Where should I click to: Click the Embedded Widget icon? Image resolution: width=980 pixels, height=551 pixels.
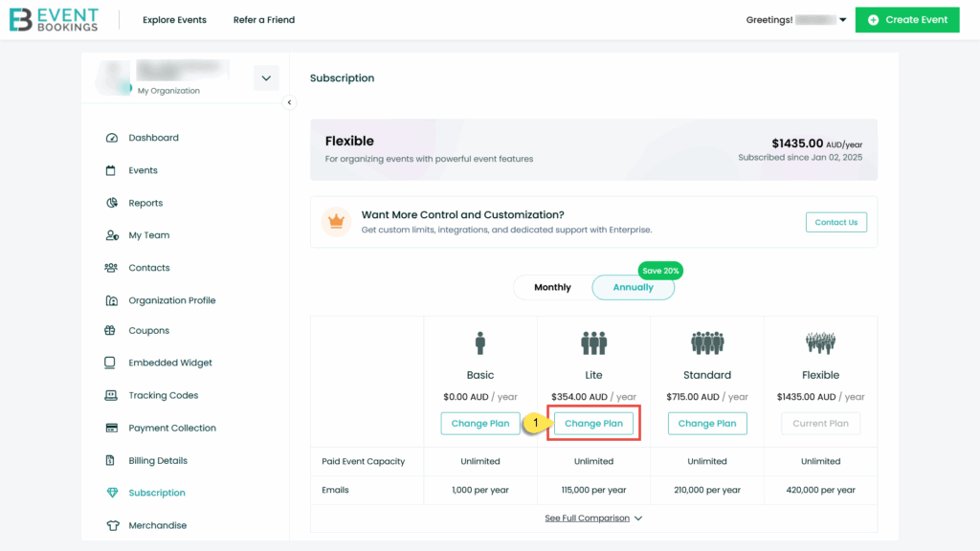(110, 363)
